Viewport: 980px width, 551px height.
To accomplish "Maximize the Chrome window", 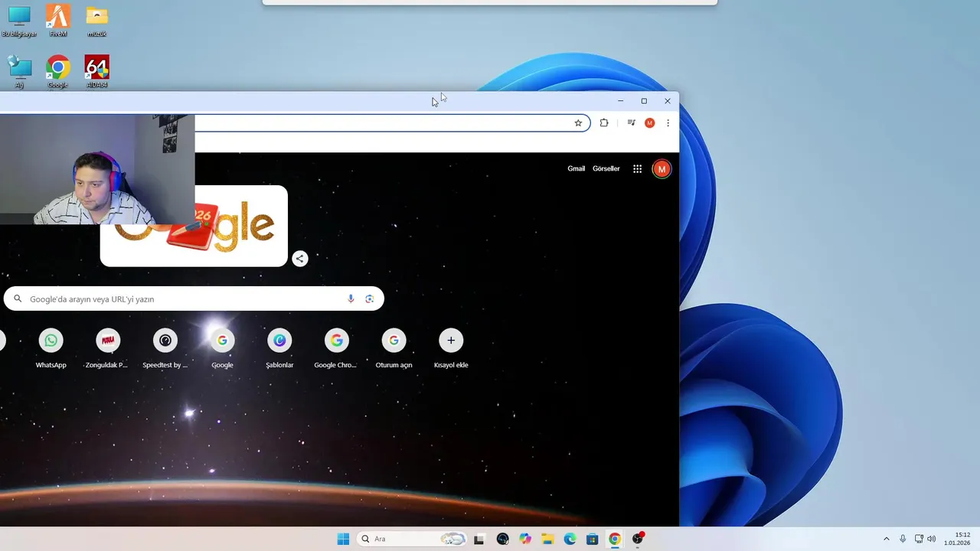I will click(x=644, y=101).
